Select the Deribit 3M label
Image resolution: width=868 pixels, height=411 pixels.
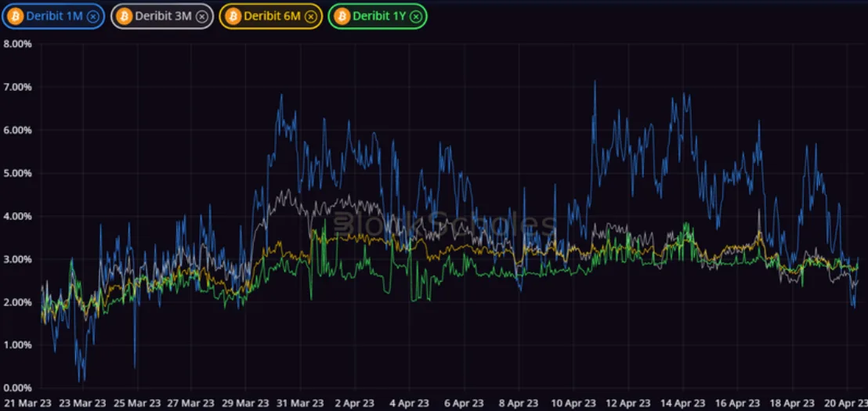click(163, 16)
